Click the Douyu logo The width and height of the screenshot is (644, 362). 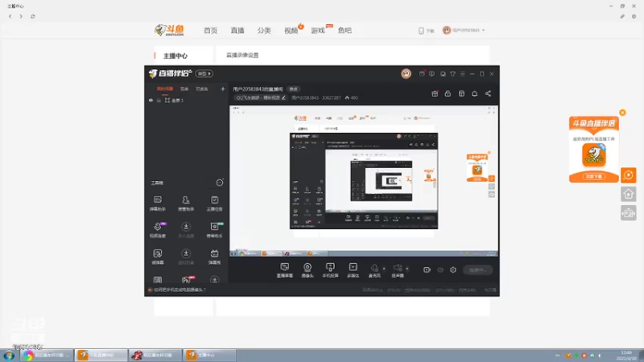point(169,30)
